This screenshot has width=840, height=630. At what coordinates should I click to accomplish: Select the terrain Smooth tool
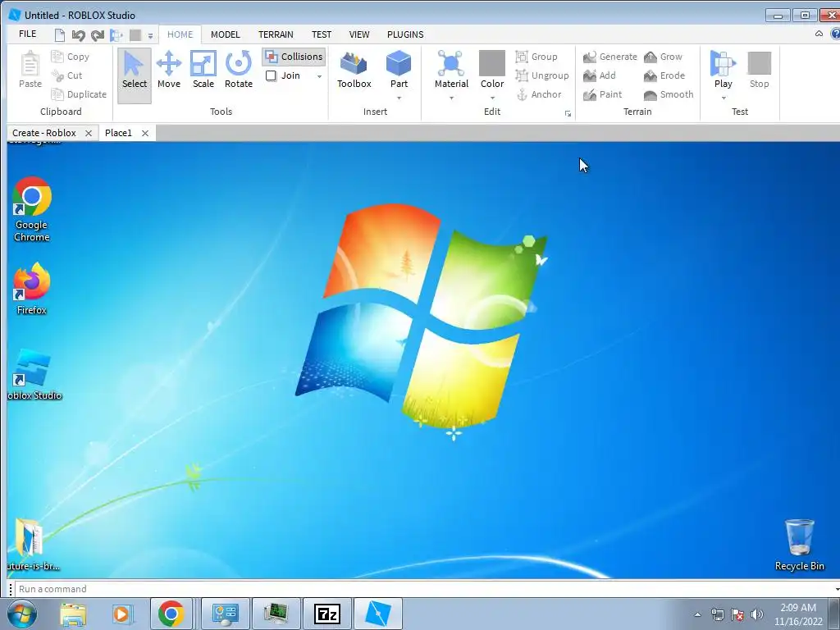tap(669, 94)
